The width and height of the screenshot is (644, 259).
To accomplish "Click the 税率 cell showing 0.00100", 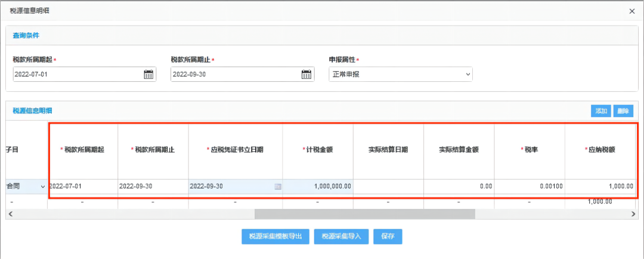I will pos(530,186).
